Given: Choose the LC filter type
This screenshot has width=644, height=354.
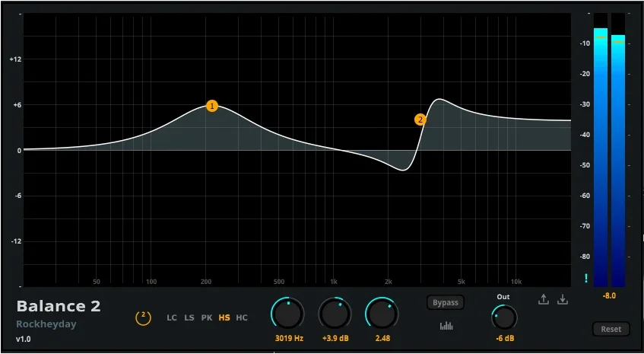Looking at the screenshot, I should click(172, 317).
